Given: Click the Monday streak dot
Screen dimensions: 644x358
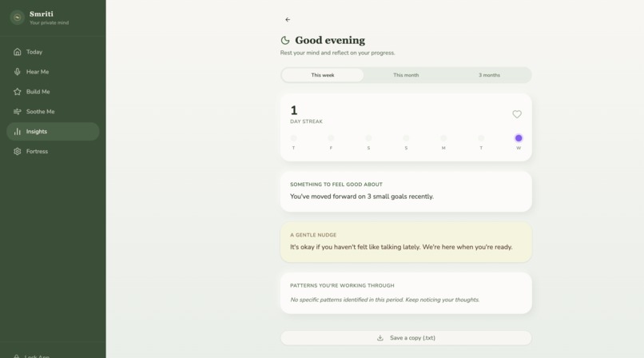Looking at the screenshot, I should coord(443,138).
